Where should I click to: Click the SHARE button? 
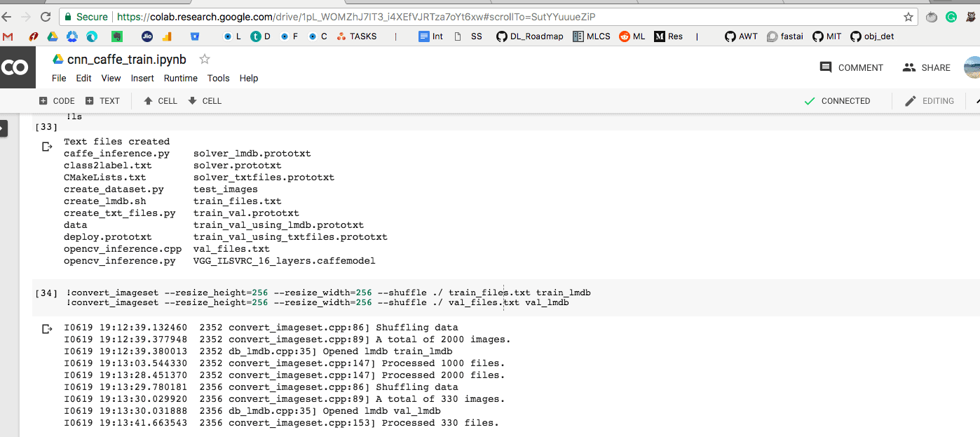click(x=926, y=67)
